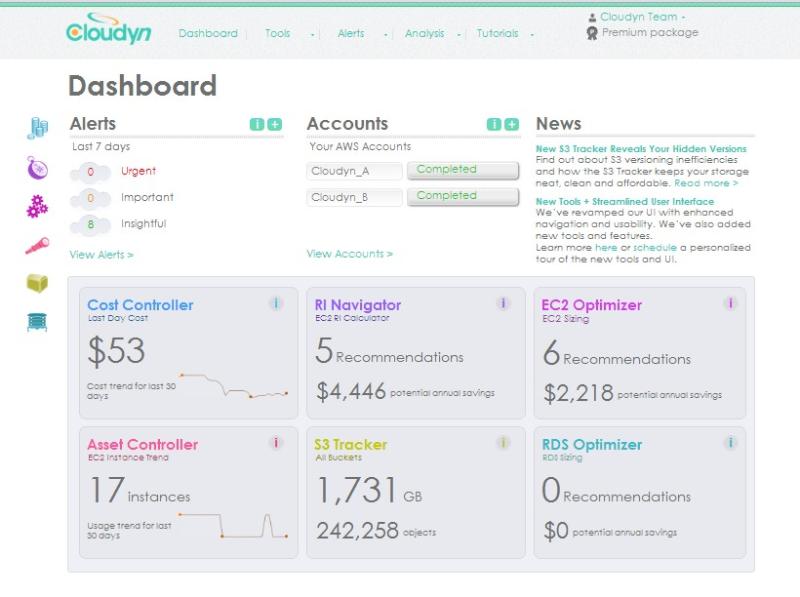The height and width of the screenshot is (597, 800).
Task: Click the usage trend sparkline chart
Action: [x=233, y=526]
